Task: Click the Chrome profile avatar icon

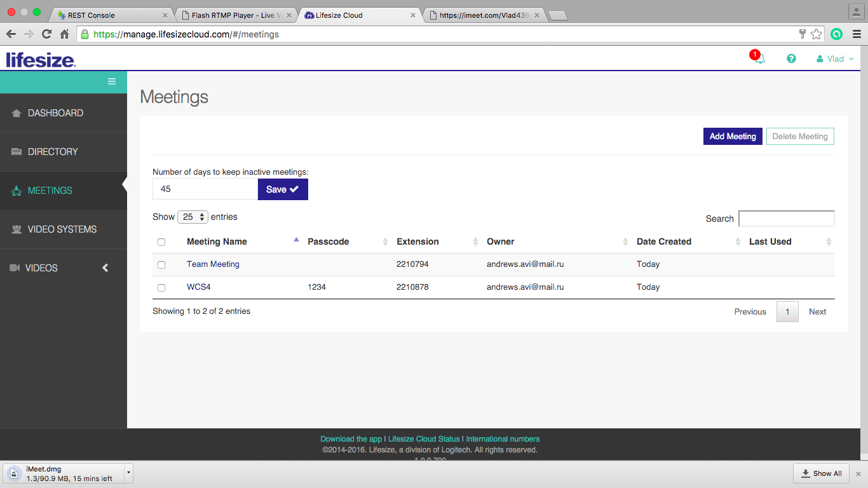Action: [856, 11]
